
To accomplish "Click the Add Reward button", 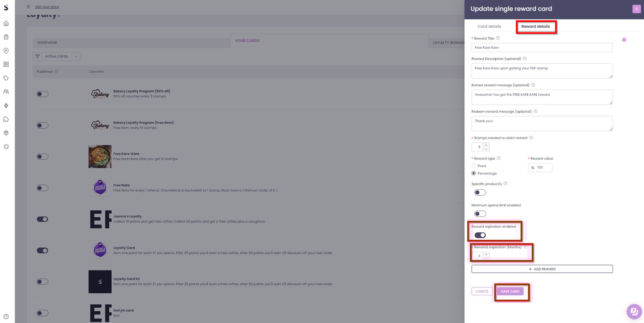I will (x=542, y=269).
